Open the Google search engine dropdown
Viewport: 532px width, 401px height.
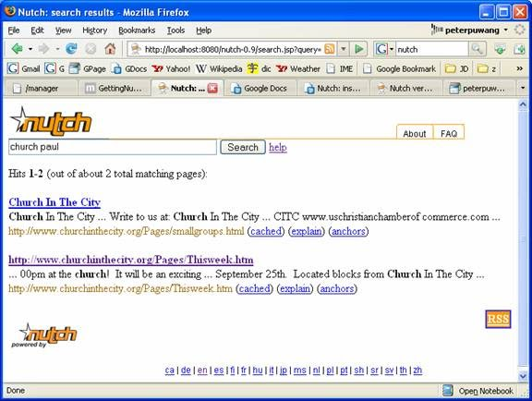tap(384, 49)
